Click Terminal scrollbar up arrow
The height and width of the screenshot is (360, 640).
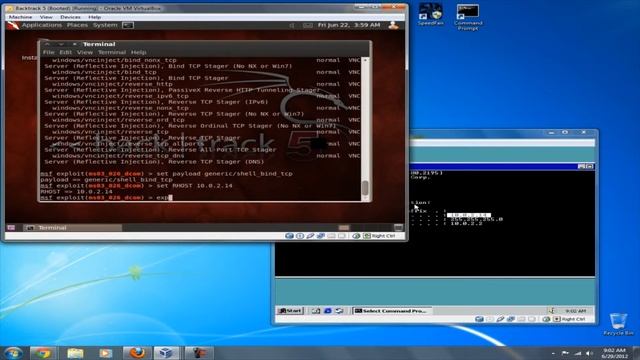tap(365, 60)
